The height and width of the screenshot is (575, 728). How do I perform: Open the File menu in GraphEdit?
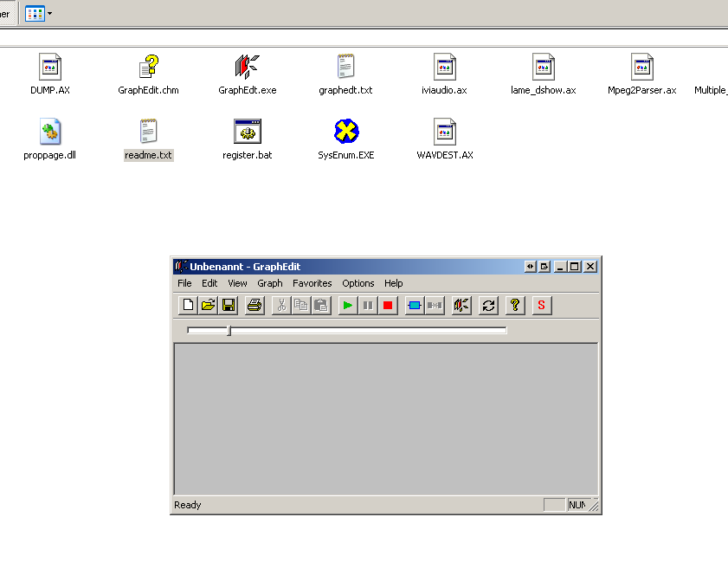[x=184, y=283]
